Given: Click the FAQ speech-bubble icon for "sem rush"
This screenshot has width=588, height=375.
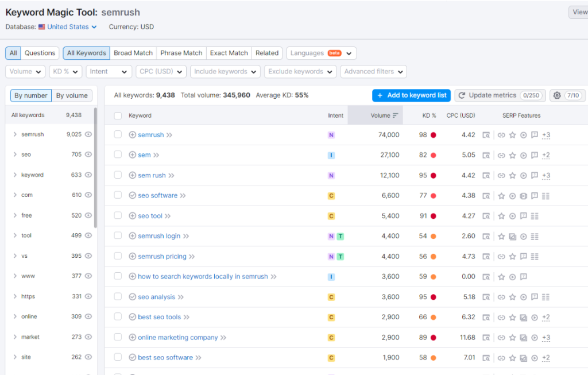Looking at the screenshot, I should pos(534,175).
